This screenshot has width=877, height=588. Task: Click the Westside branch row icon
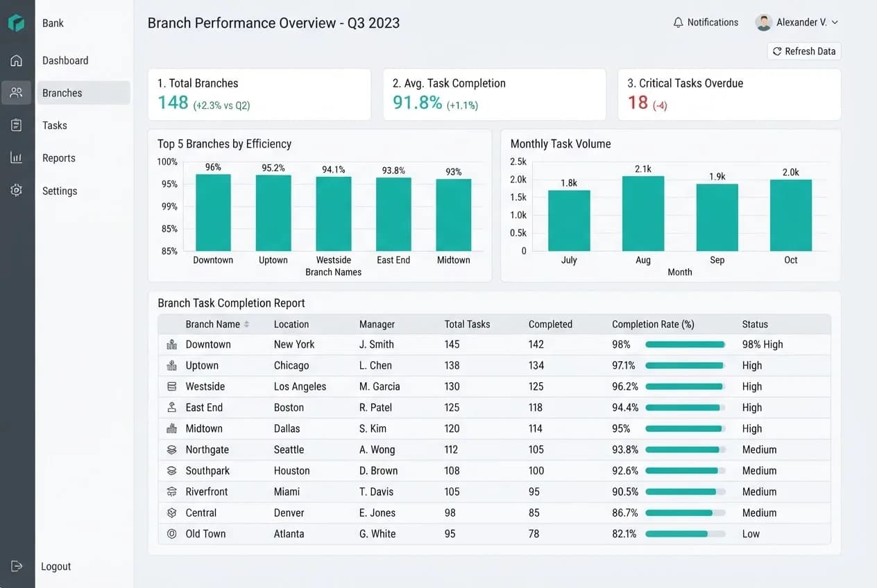pyautogui.click(x=172, y=386)
